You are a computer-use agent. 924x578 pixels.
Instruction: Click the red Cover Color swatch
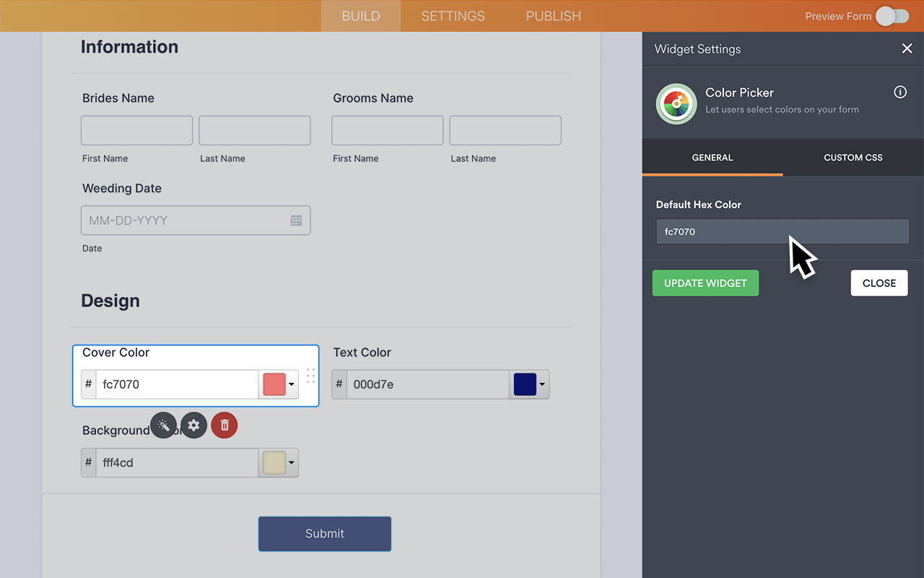pyautogui.click(x=276, y=384)
